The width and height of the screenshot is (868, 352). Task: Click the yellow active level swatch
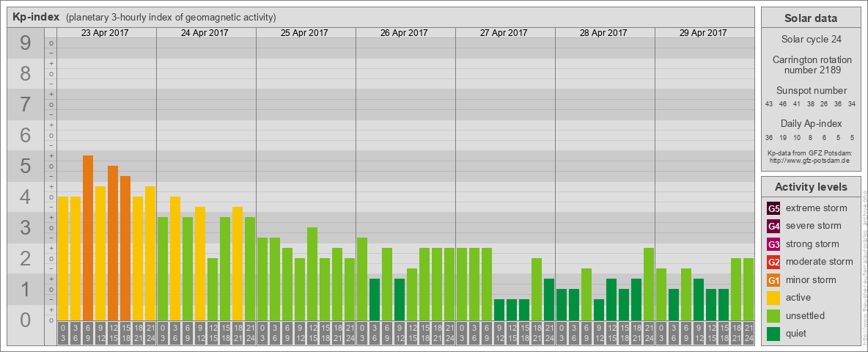point(773,298)
